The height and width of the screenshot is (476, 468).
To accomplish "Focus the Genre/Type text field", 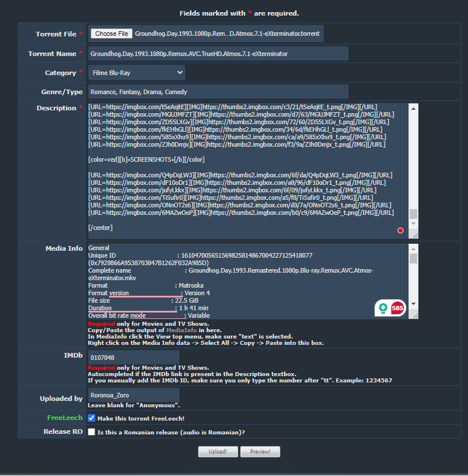I will (218, 92).
